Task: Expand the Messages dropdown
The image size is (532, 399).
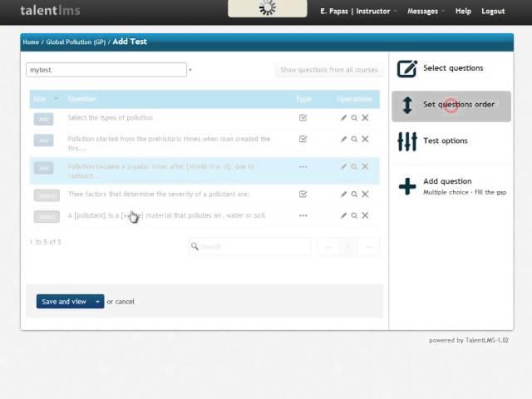Action: [x=426, y=11]
